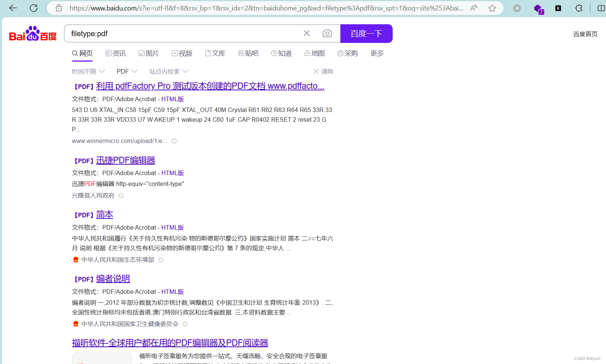Switch to 视频 tab
Viewport: 606px width, 364px height.
(182, 53)
